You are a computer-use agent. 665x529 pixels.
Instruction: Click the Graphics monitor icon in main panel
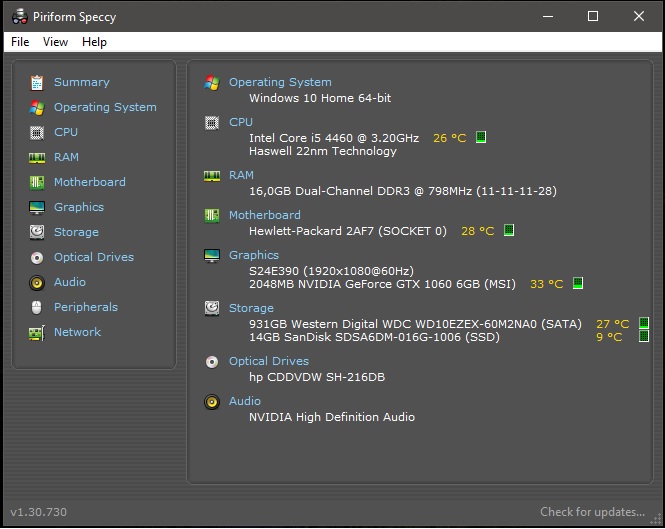[212, 256]
